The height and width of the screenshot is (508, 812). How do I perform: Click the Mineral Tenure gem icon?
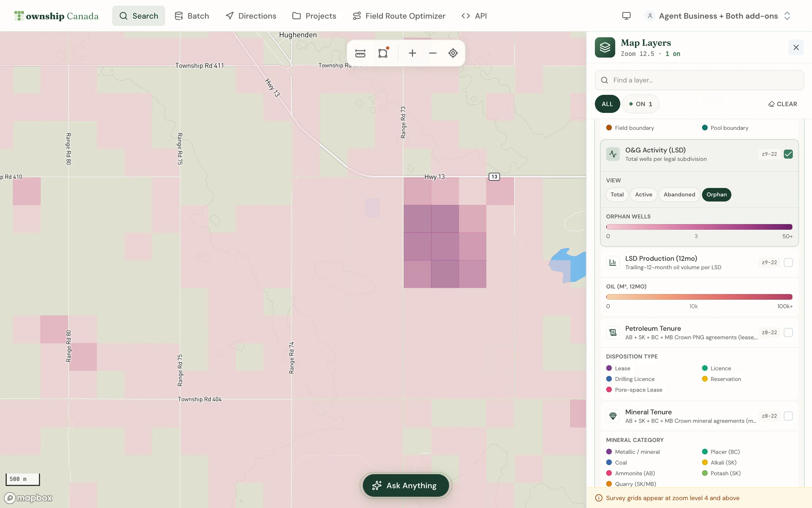(x=613, y=416)
